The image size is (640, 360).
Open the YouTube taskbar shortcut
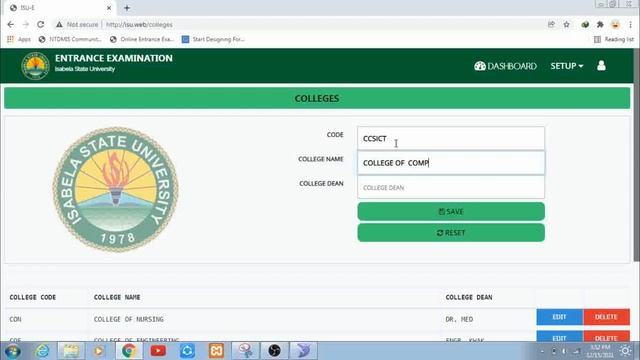coord(158,351)
